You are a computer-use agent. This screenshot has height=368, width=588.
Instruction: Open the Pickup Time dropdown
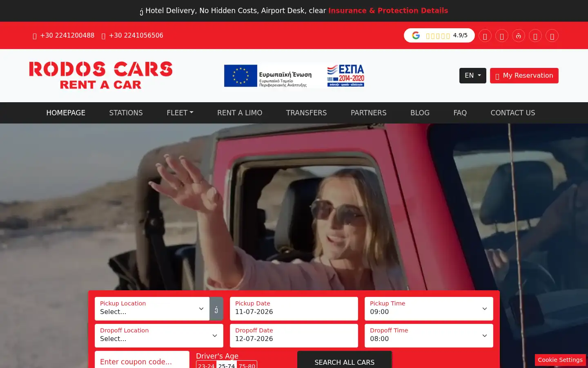coord(429,309)
